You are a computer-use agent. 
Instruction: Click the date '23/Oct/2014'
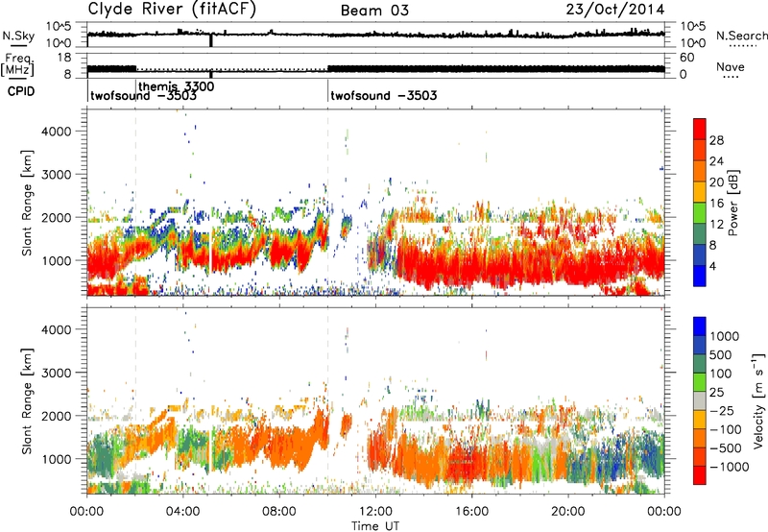[x=615, y=10]
